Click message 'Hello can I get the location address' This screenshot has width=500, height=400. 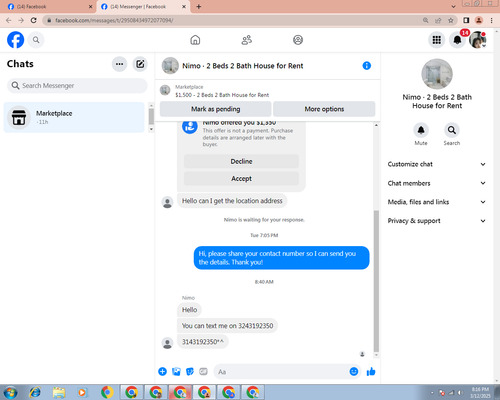232,201
